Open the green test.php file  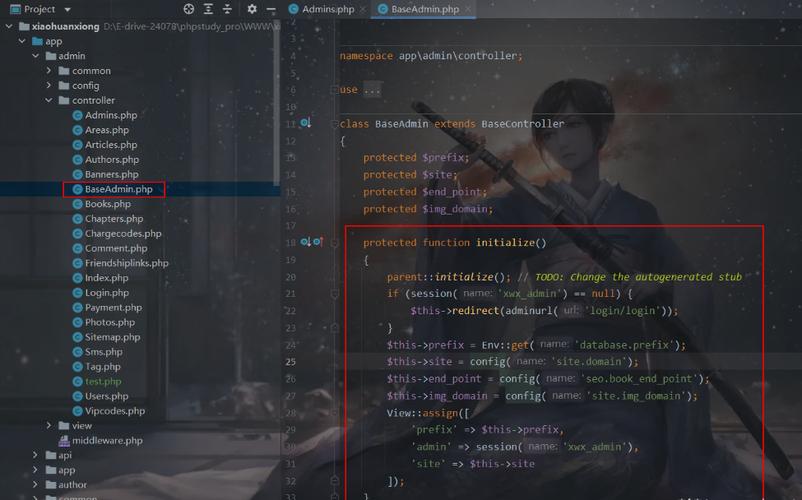click(x=103, y=382)
